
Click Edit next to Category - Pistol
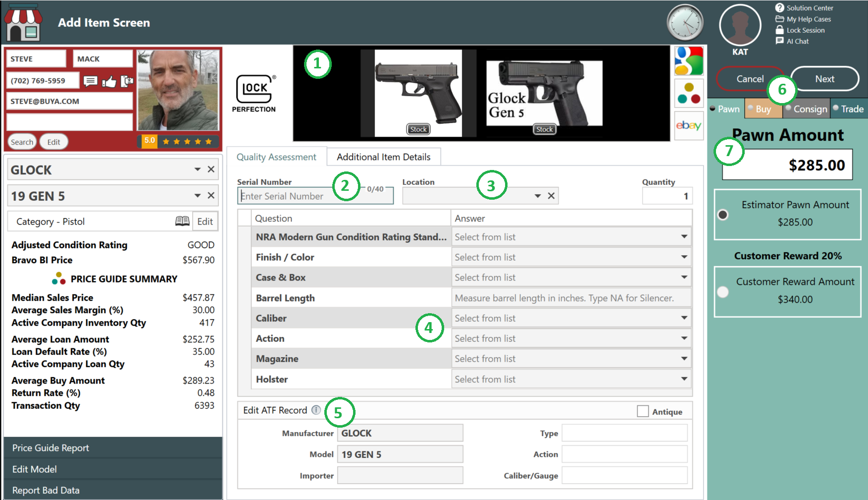point(205,222)
